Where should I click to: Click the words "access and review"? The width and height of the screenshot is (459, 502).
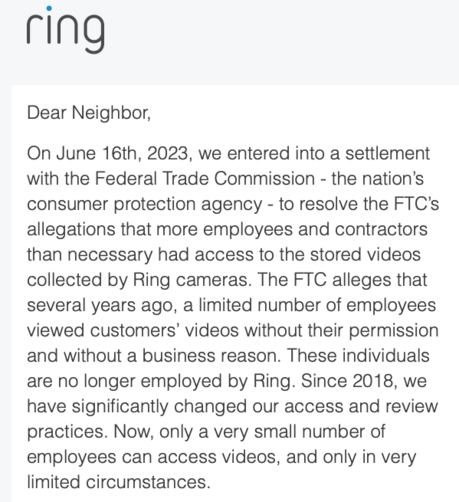361,406
